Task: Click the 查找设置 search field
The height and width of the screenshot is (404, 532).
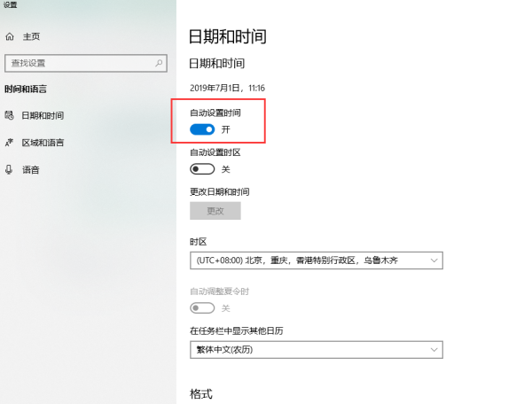Action: (80, 63)
